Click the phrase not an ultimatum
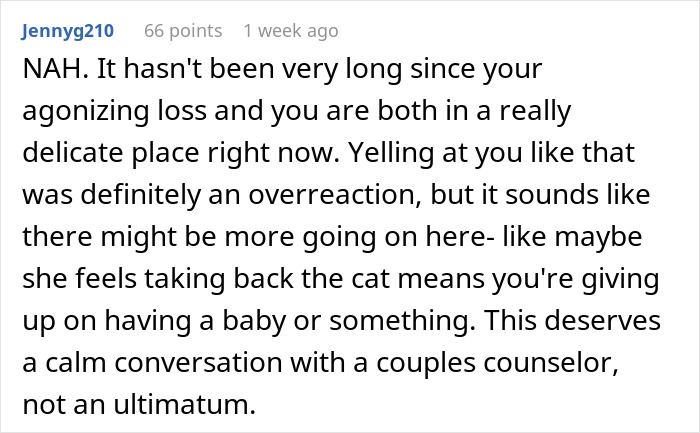Image resolution: width=700 pixels, height=433 pixels. 139,404
